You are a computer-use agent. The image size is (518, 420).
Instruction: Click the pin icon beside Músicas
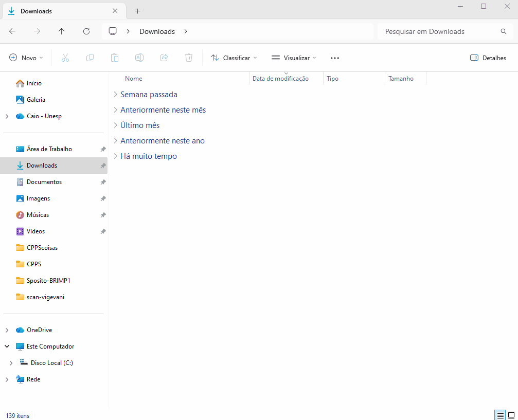(103, 215)
